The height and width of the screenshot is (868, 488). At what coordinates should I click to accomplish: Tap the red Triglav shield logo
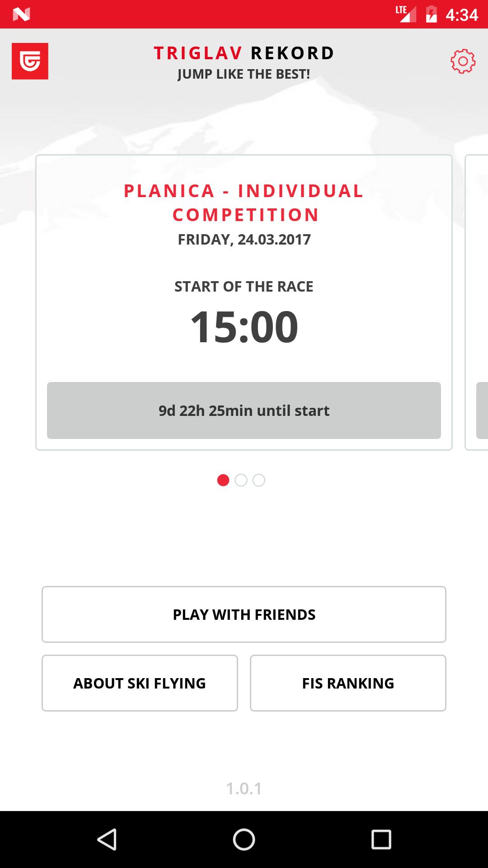tap(30, 61)
